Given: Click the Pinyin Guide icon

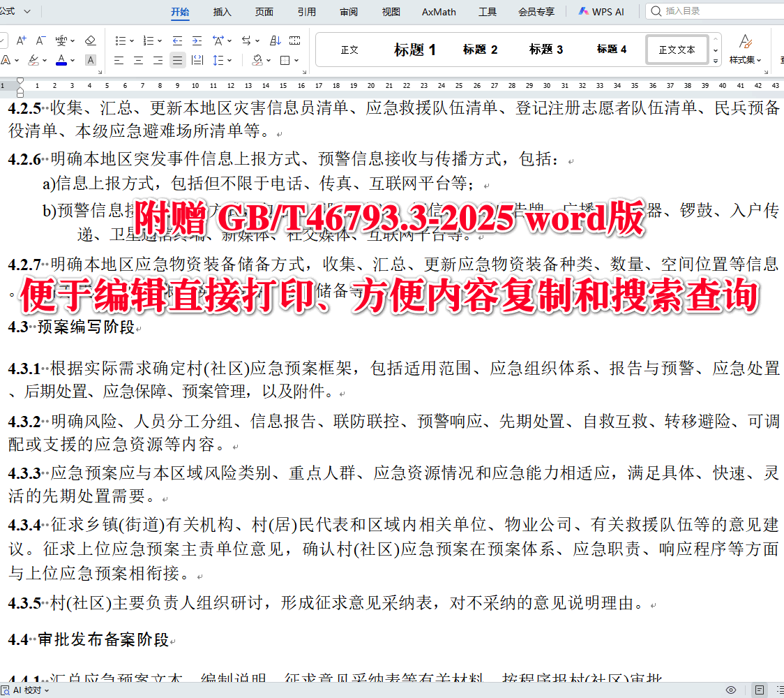Looking at the screenshot, I should 63,40.
